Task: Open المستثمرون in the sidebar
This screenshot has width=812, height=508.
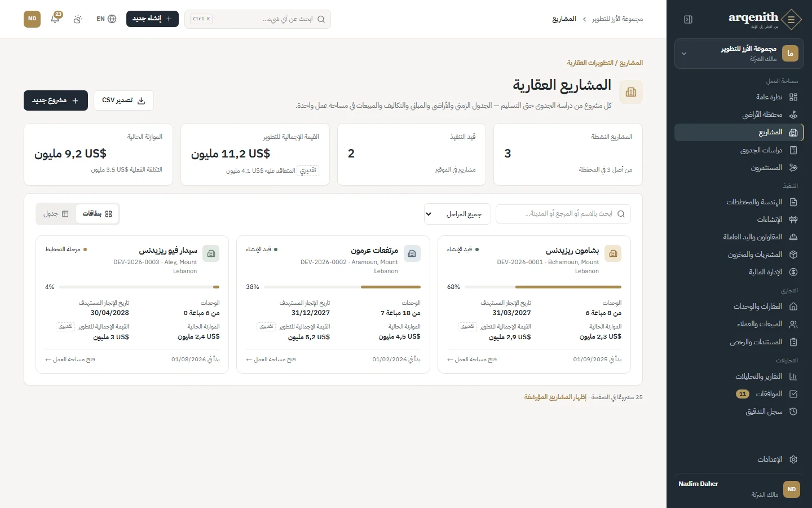Action: click(x=739, y=168)
